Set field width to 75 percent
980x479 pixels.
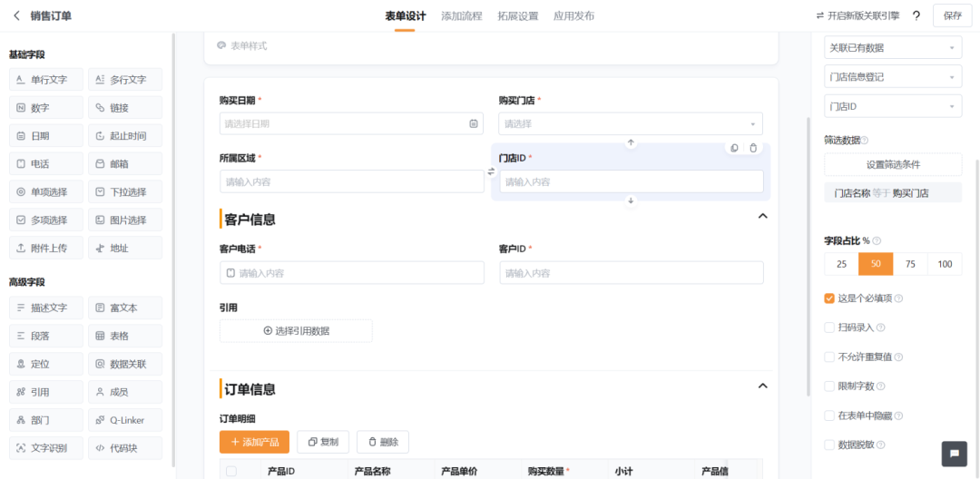click(911, 264)
